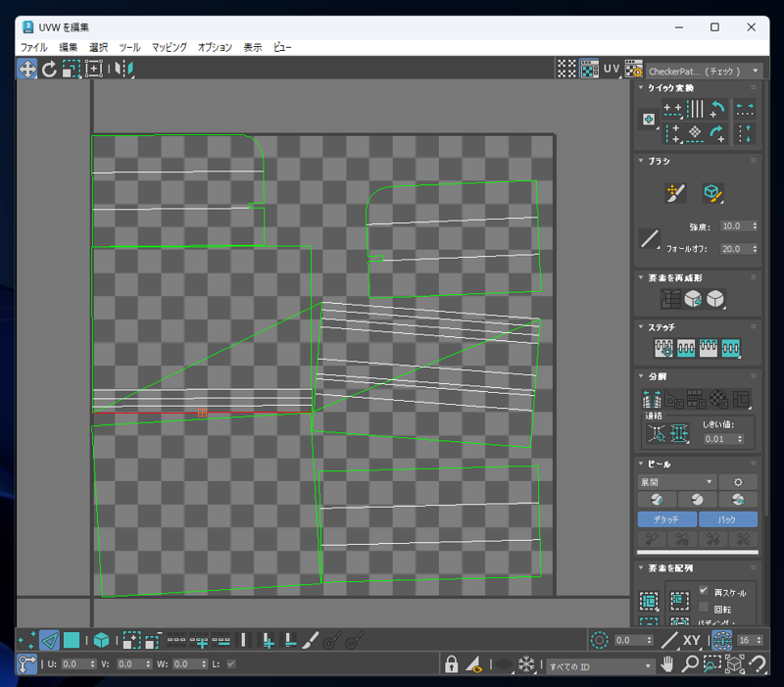Click the rotate counter-clockwise arrow icon

coord(717,109)
